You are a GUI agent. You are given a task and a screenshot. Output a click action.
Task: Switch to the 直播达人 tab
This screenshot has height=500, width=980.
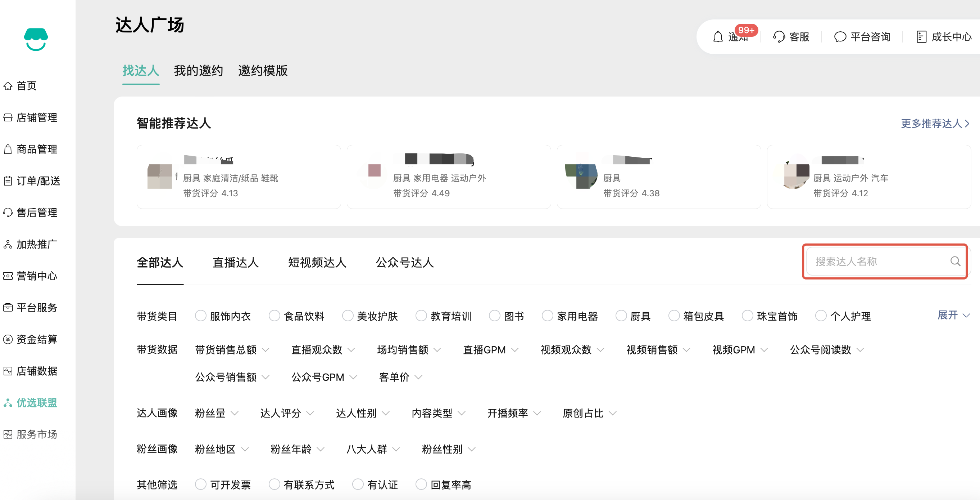(236, 262)
